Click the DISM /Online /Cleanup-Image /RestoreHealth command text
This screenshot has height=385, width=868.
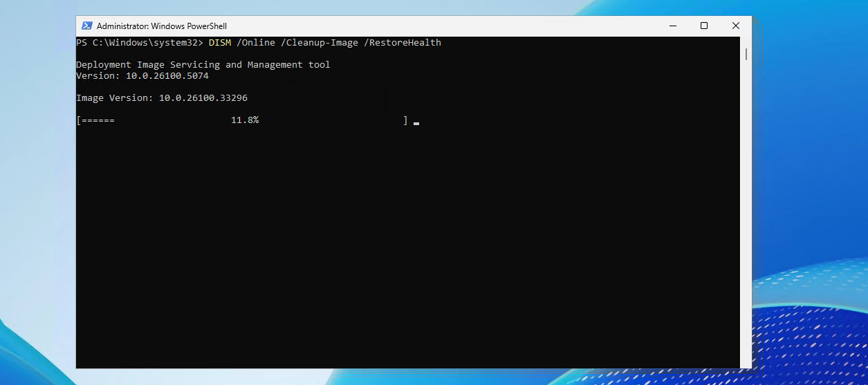(x=325, y=43)
